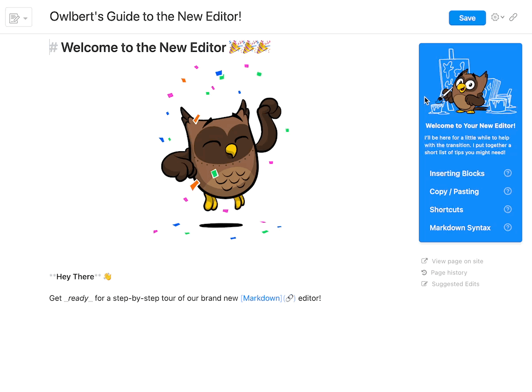Click the page editor mode icon

click(x=15, y=18)
